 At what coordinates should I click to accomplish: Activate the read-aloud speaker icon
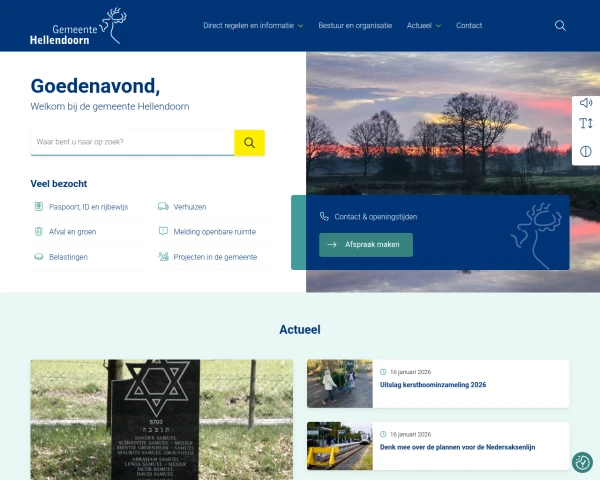click(585, 103)
